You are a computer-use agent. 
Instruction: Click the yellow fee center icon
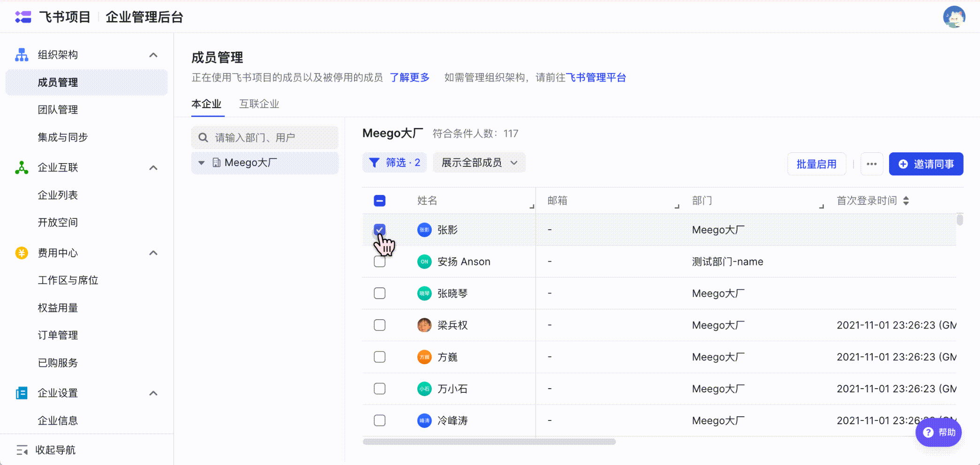pos(22,253)
